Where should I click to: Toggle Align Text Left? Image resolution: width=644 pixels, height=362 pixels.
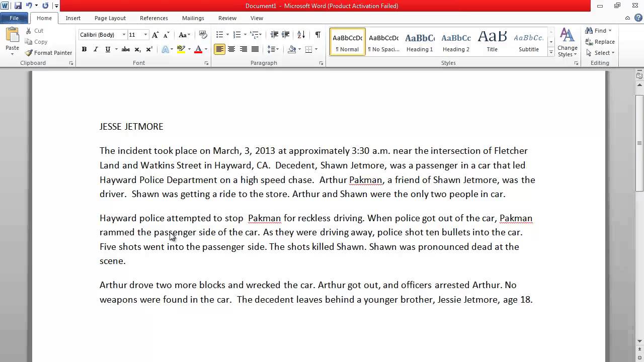point(219,49)
